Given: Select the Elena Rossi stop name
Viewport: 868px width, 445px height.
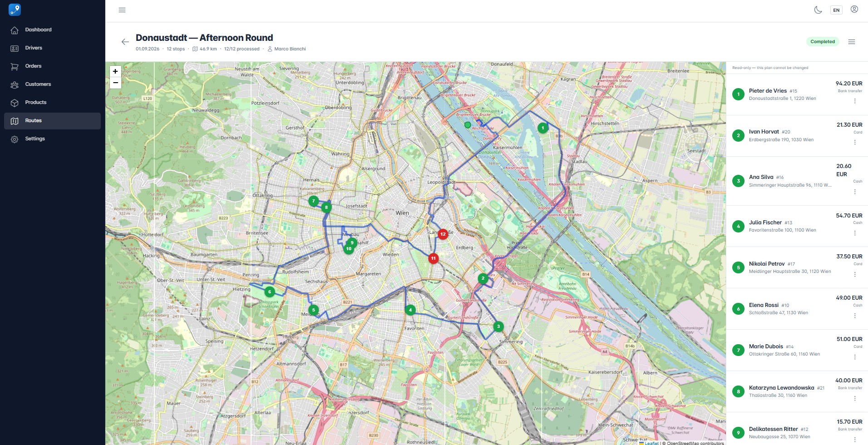Looking at the screenshot, I should 764,305.
